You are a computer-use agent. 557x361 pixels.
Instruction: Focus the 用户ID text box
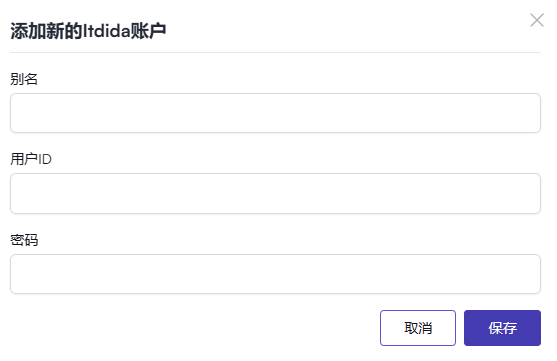275,193
